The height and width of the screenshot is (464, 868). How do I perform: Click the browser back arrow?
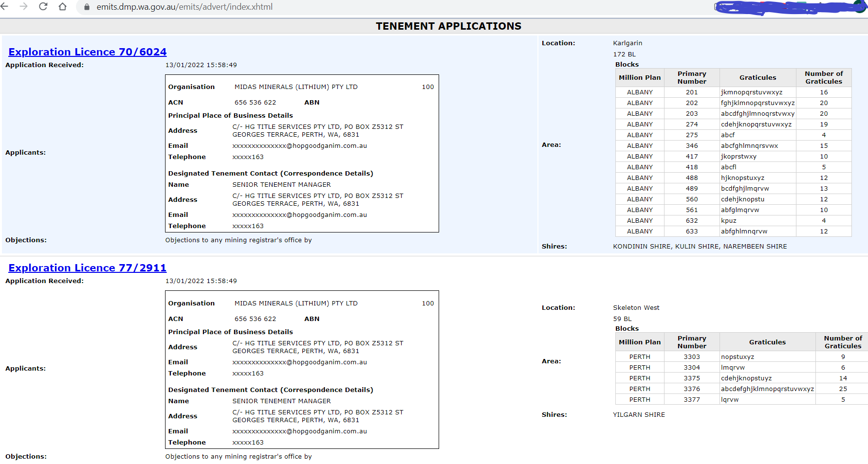(x=4, y=7)
